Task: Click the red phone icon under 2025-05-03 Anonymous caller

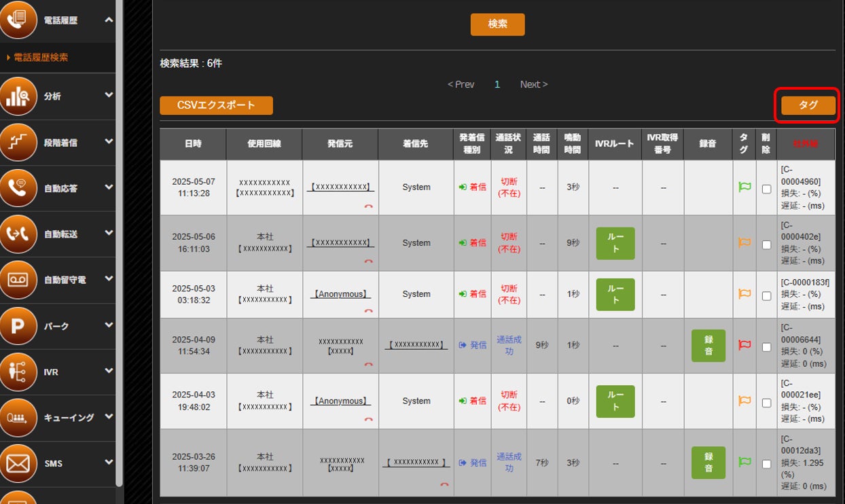Action: coord(368,311)
